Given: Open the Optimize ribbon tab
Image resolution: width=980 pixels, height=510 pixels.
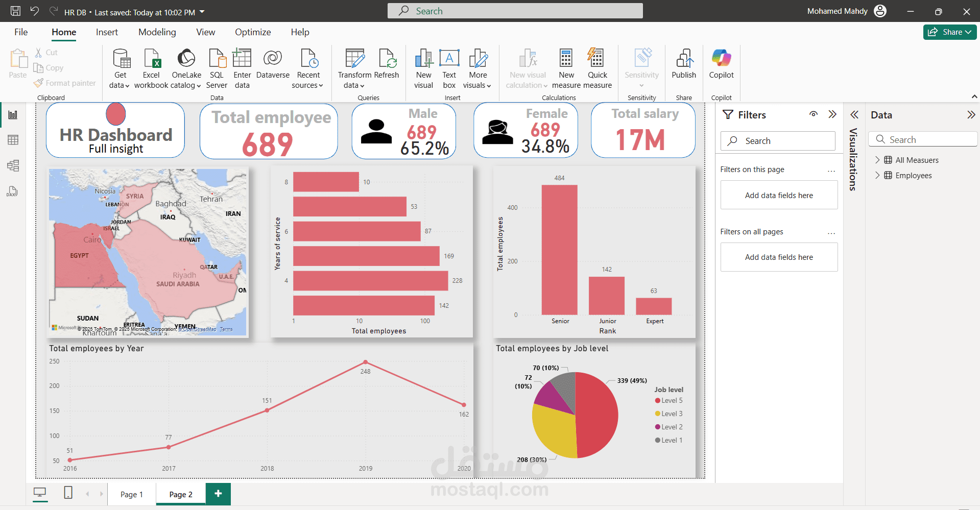Looking at the screenshot, I should tap(253, 32).
